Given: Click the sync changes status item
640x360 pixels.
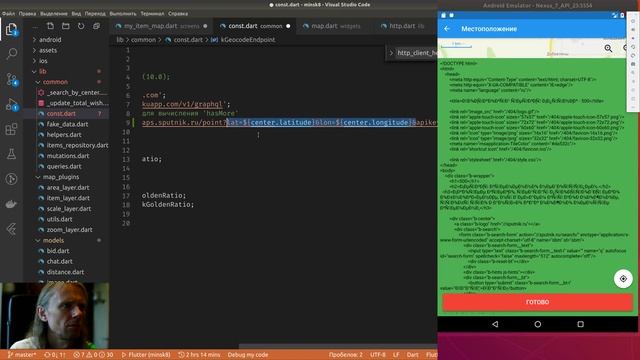Looking at the screenshot, I should click(x=55, y=355).
